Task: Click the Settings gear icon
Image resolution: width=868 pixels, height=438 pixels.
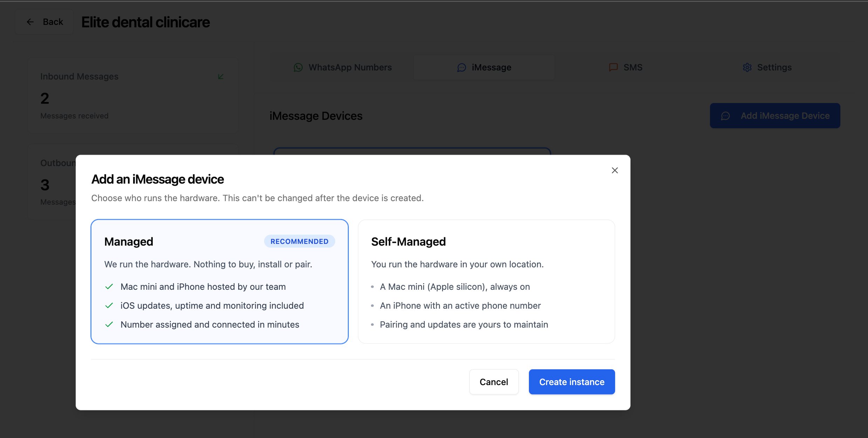Action: pos(747,67)
